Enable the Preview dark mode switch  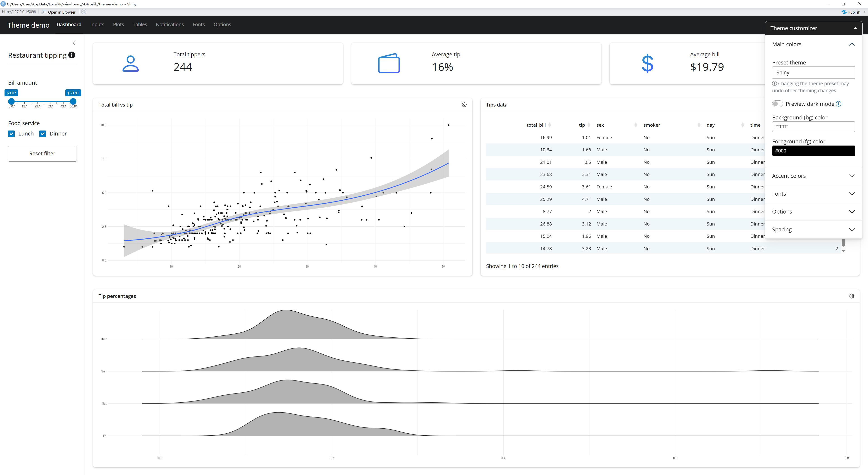[x=777, y=104]
